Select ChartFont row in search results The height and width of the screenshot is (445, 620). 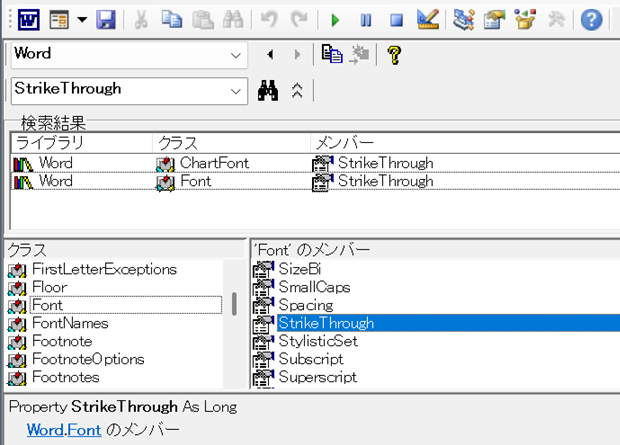point(213,163)
